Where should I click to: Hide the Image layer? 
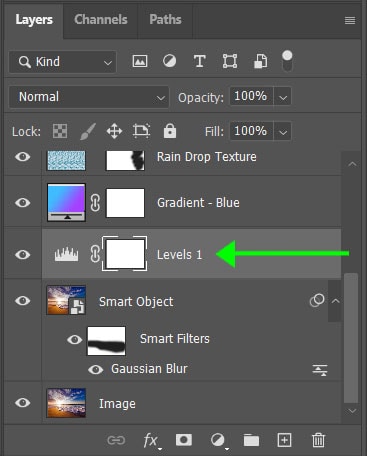(23, 403)
